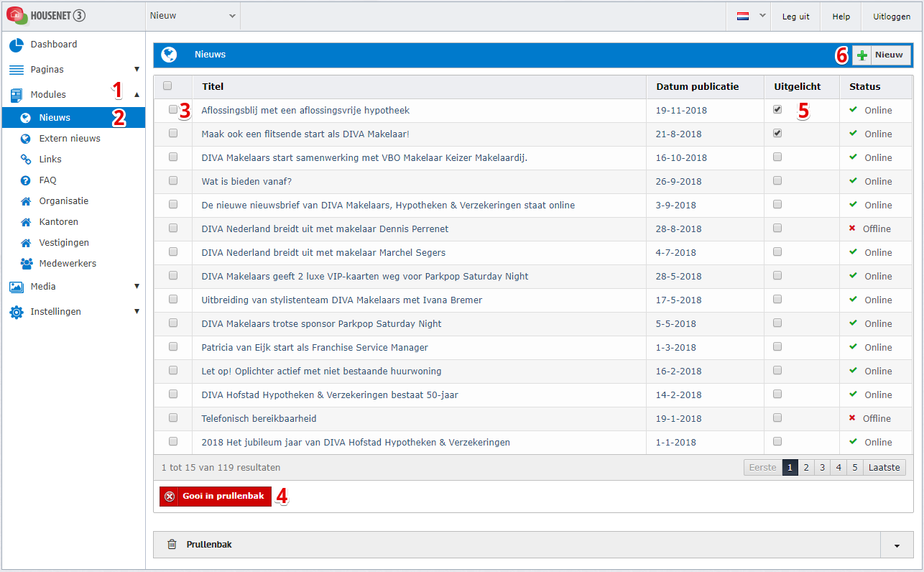The image size is (924, 572).
Task: Sort by Status column header
Action: pyautogui.click(x=864, y=87)
